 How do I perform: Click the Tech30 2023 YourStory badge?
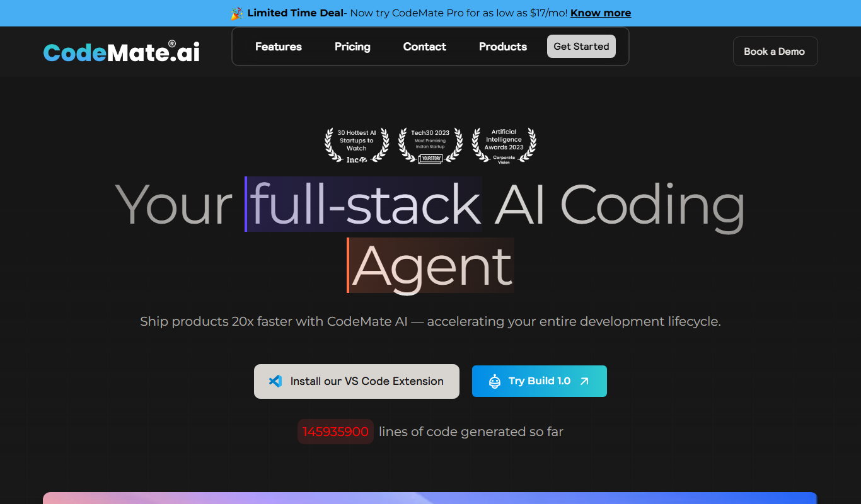coord(430,146)
